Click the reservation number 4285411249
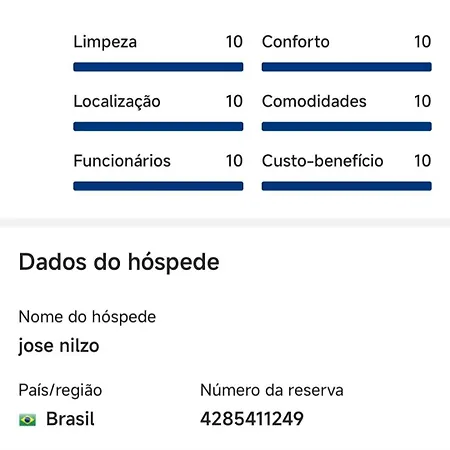The image size is (450, 450). (x=252, y=419)
